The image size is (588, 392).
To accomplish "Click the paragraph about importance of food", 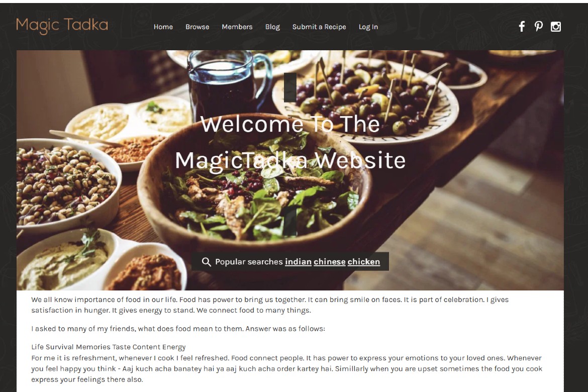I will 270,305.
